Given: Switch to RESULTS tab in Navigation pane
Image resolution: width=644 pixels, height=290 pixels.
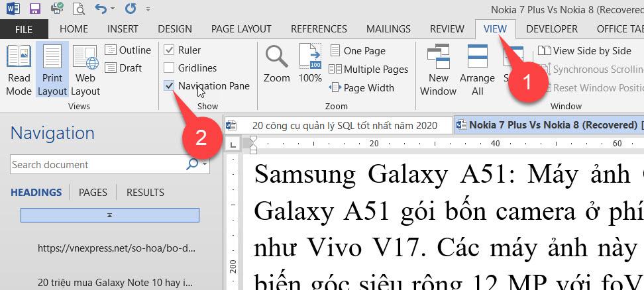Looking at the screenshot, I should coord(145,193).
